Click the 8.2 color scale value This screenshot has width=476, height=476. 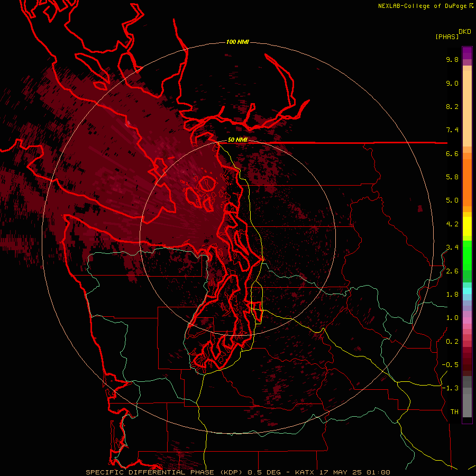pos(452,106)
